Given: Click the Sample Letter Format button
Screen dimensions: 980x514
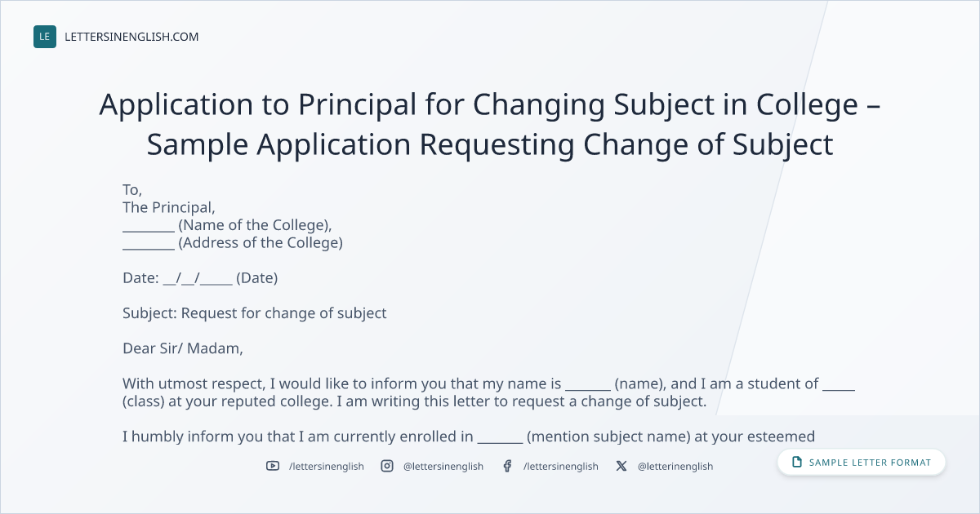Looking at the screenshot, I should point(862,463).
